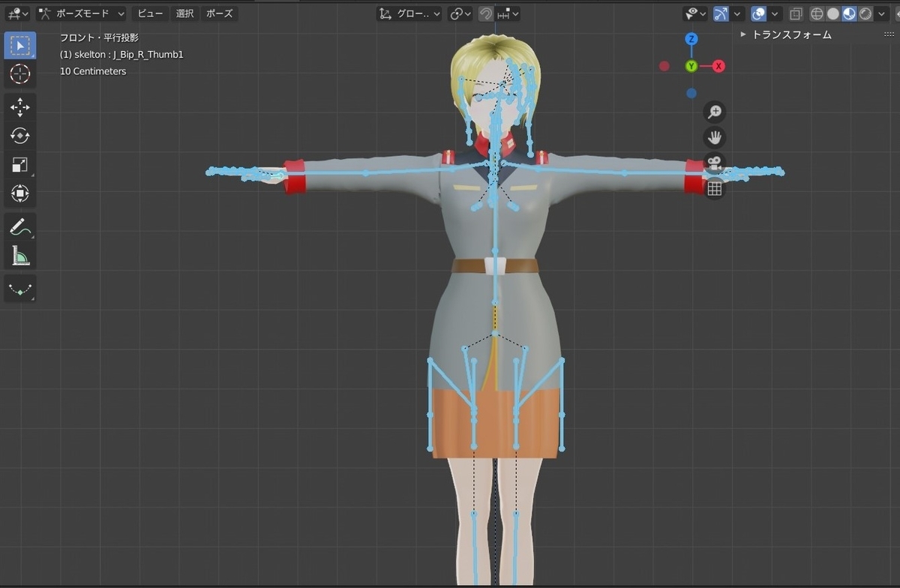Open the snapping options dropdown
Screen dimensions: 900x588
pos(508,13)
